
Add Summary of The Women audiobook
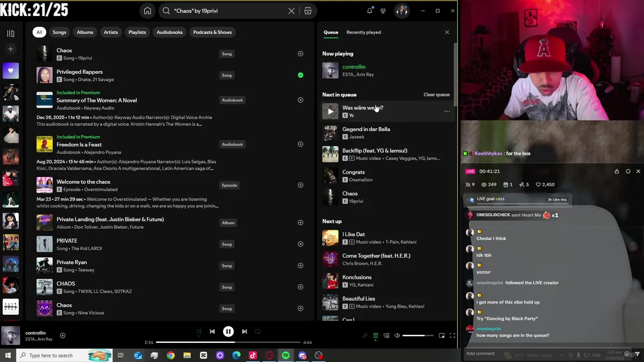[300, 100]
